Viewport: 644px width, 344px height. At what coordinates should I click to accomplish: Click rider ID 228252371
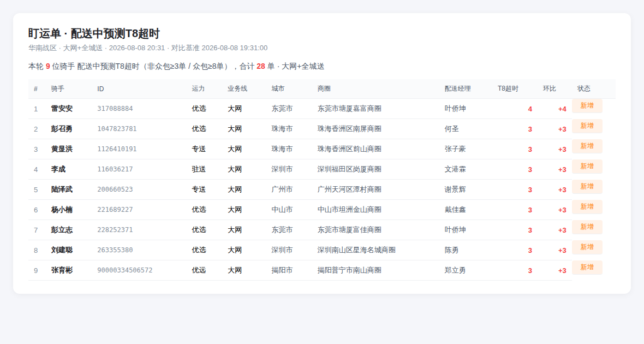pos(115,230)
